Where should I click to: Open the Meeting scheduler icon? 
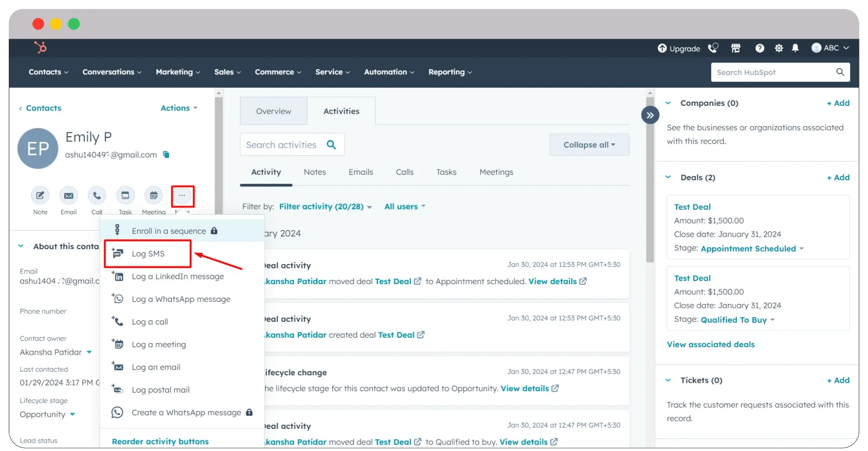(x=154, y=195)
